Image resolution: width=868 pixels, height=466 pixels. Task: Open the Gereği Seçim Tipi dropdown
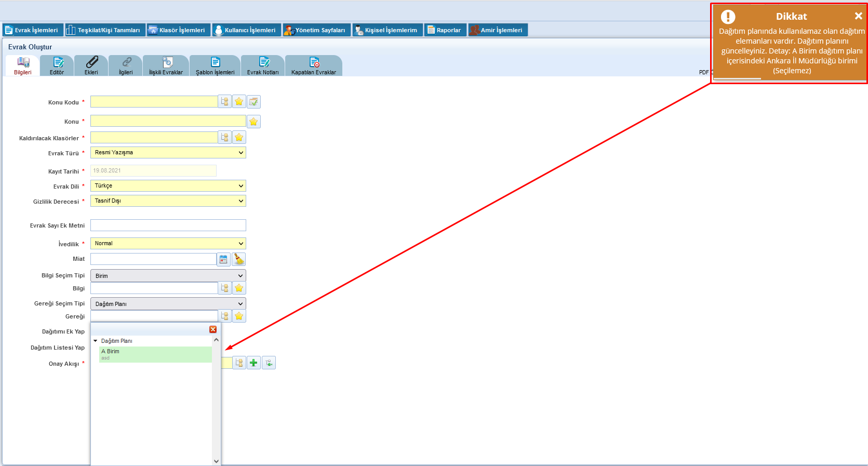(168, 304)
